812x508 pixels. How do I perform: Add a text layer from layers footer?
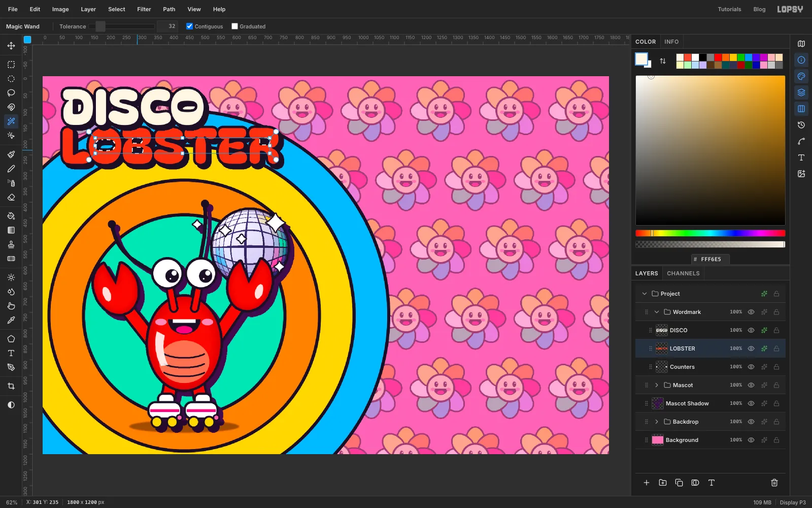coord(712,483)
